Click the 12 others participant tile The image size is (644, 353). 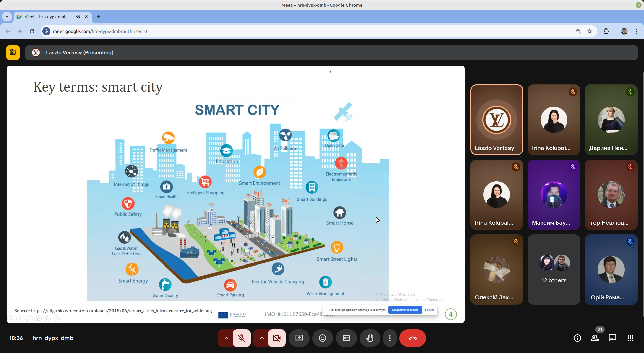tap(553, 270)
